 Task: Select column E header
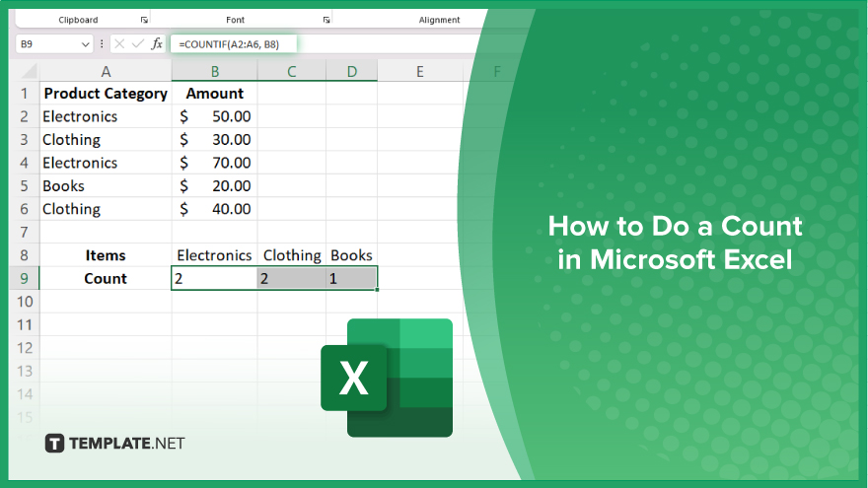point(420,71)
